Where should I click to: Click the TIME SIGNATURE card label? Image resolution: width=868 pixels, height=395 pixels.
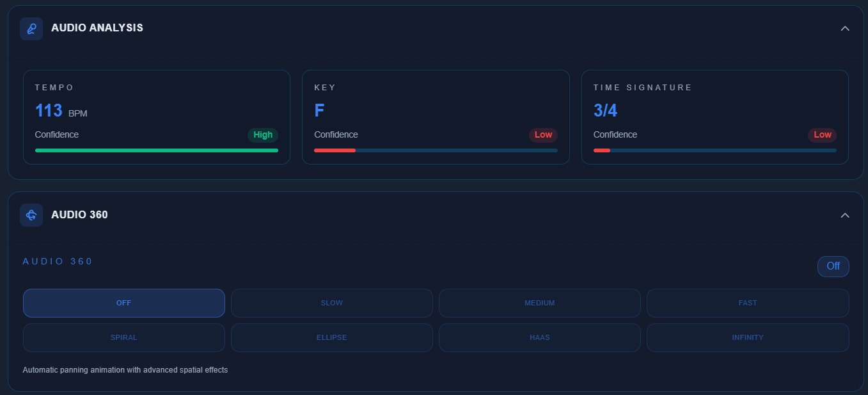pyautogui.click(x=643, y=88)
